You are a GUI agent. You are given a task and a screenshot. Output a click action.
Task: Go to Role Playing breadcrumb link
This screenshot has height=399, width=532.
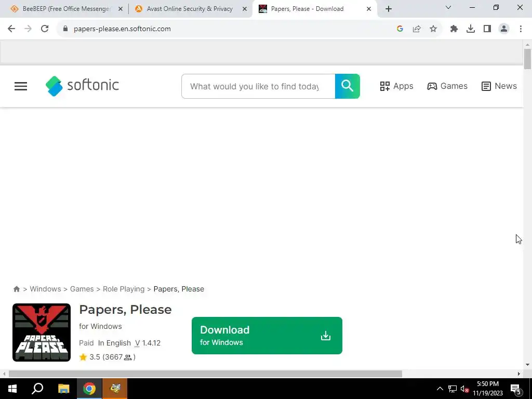point(124,289)
